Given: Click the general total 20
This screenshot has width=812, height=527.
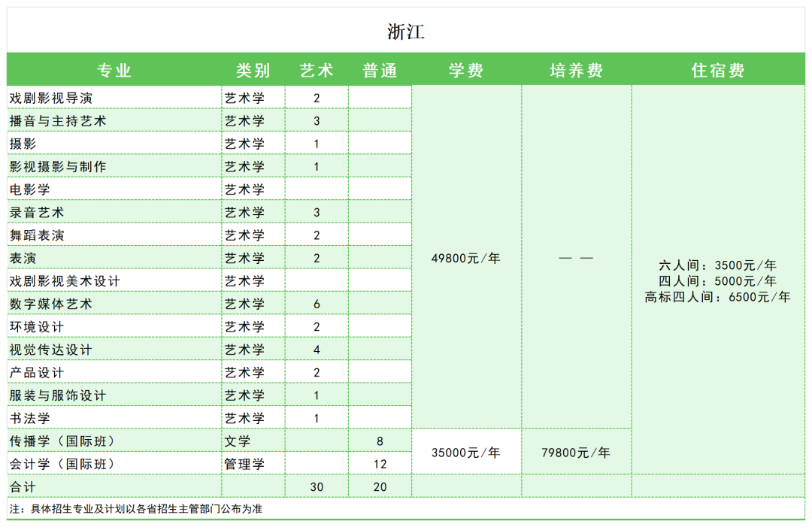Looking at the screenshot, I should pos(380,486).
